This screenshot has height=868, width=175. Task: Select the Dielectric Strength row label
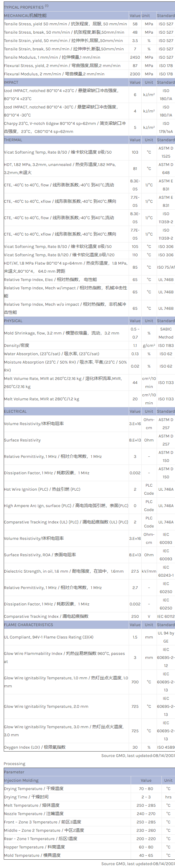point(64,571)
